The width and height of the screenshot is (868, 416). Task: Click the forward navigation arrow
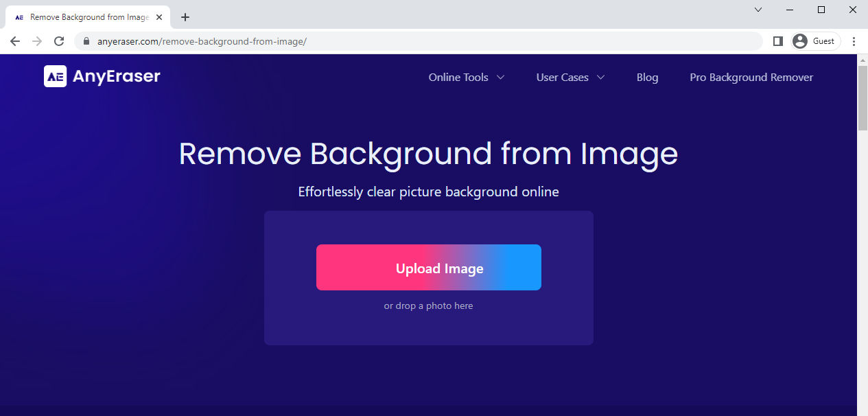pos(36,41)
